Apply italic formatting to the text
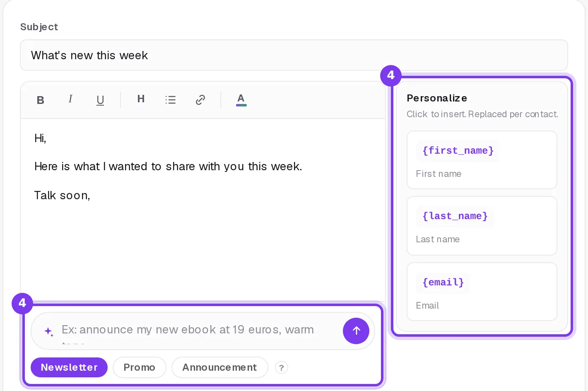 point(70,99)
